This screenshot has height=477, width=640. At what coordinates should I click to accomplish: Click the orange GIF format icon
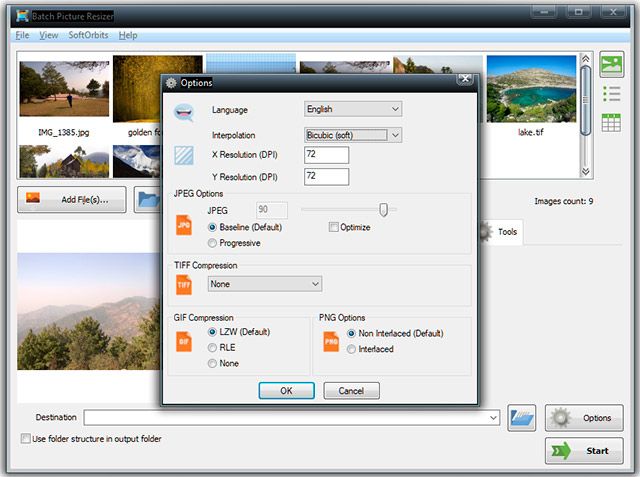(x=184, y=345)
